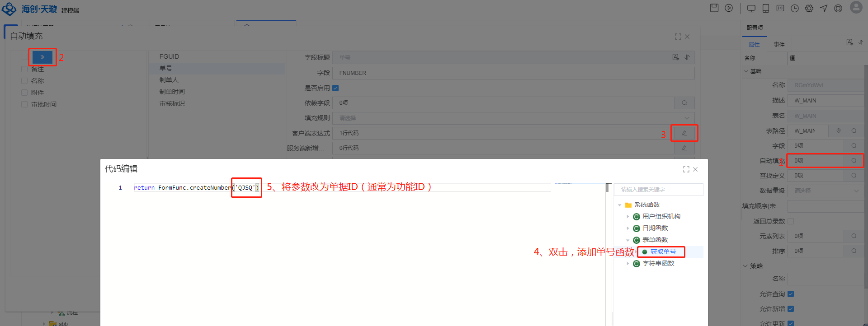Image resolution: width=868 pixels, height=326 pixels.
Task: Check the 备注 field checkbox
Action: [25, 69]
